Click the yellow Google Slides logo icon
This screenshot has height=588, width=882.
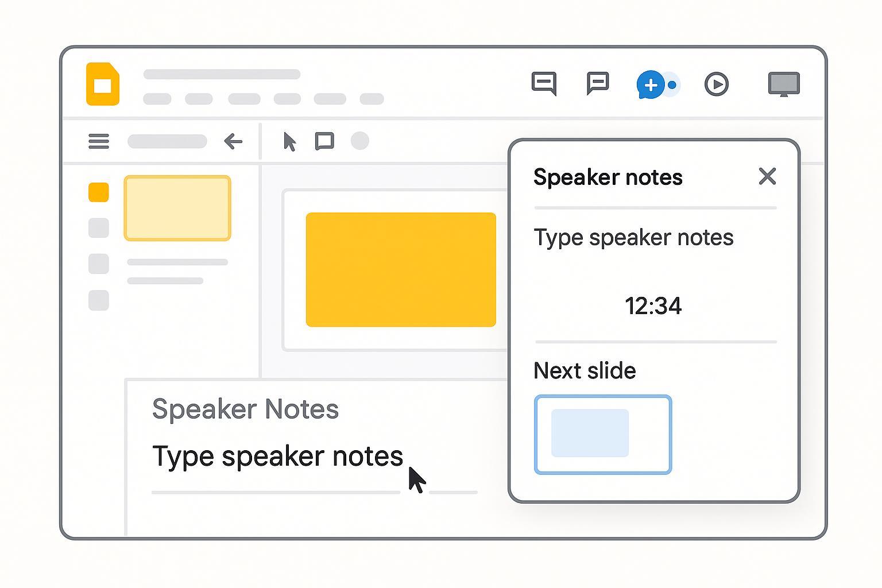tap(103, 84)
